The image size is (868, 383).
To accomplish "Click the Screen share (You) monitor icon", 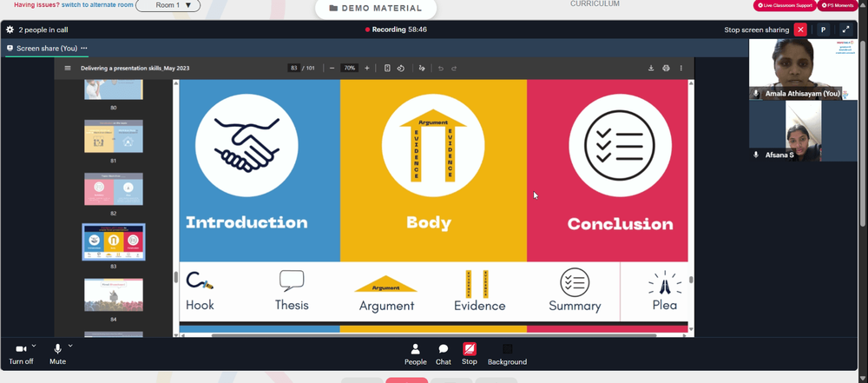I will (10, 49).
